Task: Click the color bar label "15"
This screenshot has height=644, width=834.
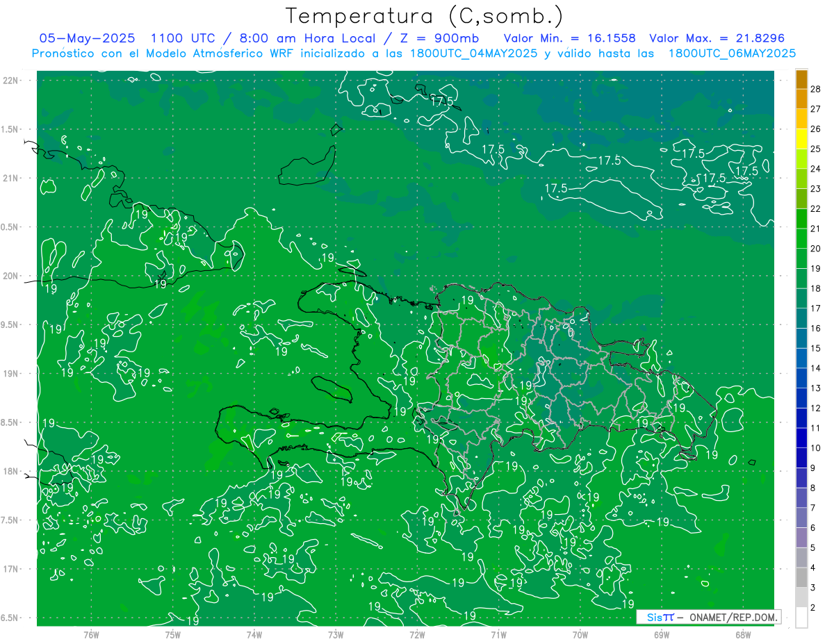Action: 816,348
